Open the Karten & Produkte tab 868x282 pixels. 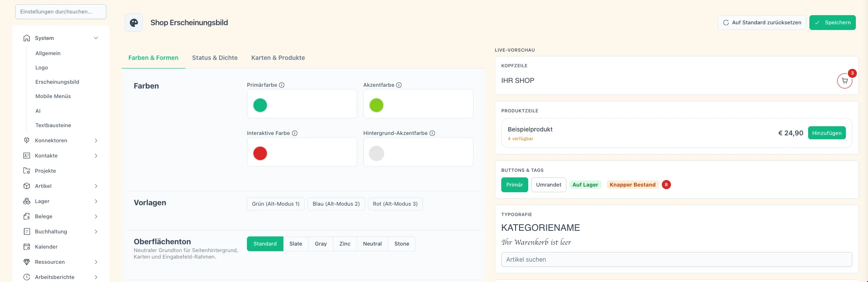click(x=278, y=58)
